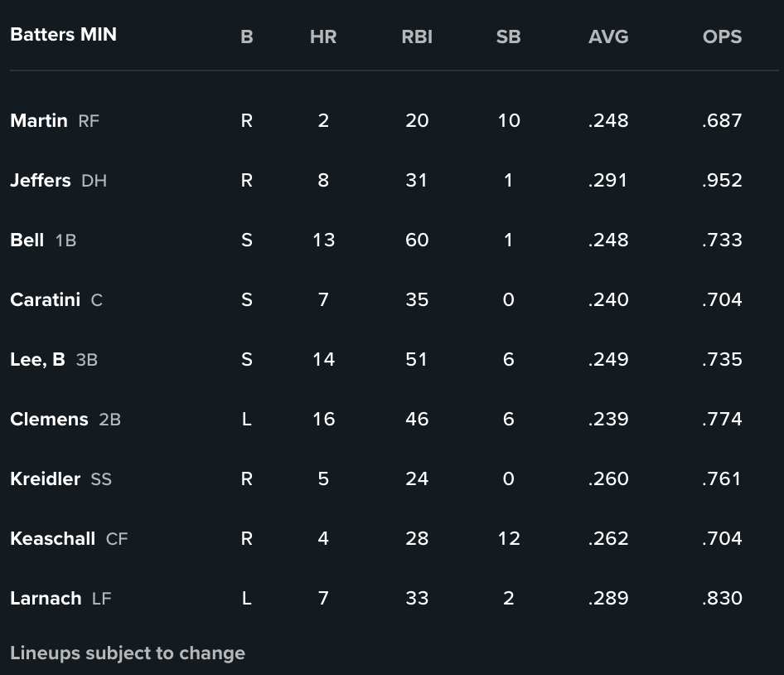Select the player name Bell

point(27,240)
